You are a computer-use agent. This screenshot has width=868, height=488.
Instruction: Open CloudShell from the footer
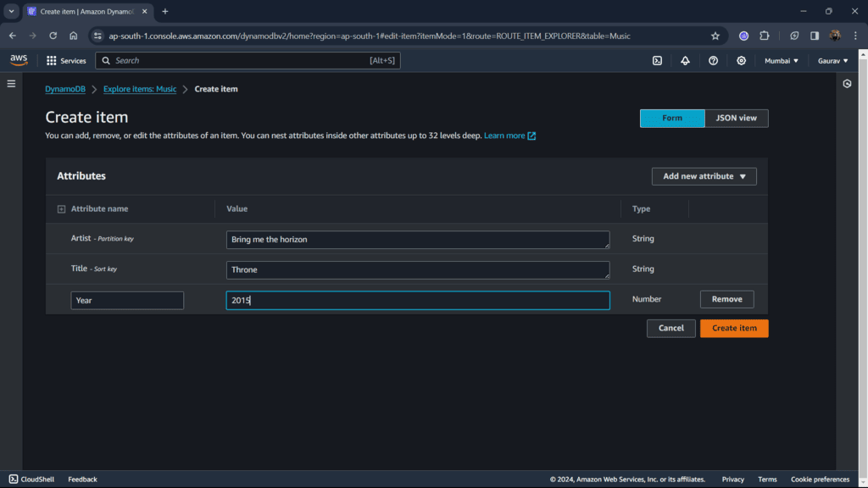(31, 480)
